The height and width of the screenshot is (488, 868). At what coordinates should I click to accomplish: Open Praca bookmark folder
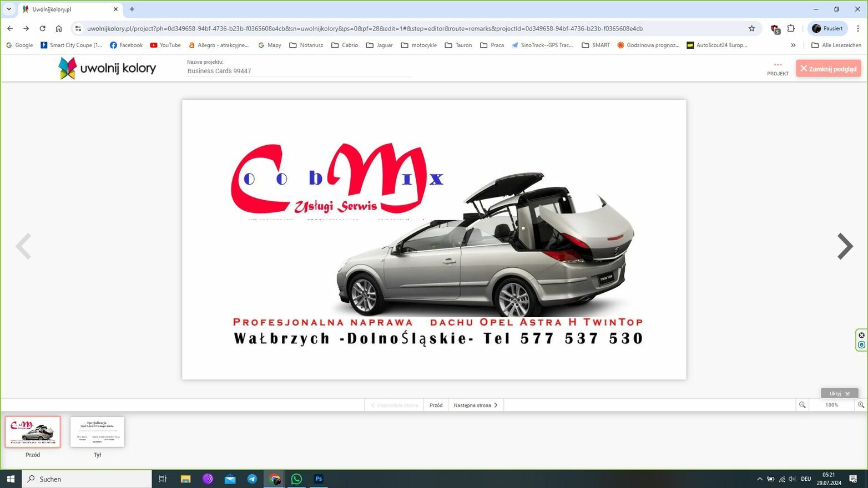pyautogui.click(x=492, y=45)
